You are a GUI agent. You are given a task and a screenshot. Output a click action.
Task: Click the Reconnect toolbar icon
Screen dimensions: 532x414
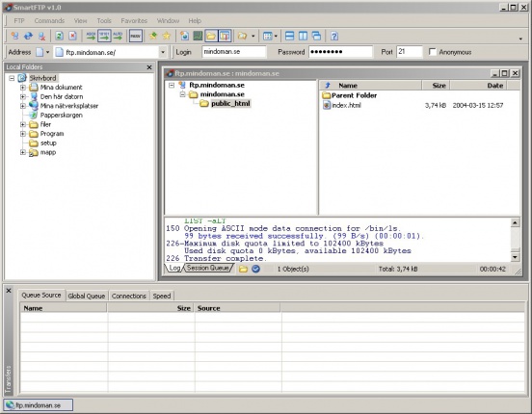click(x=28, y=36)
